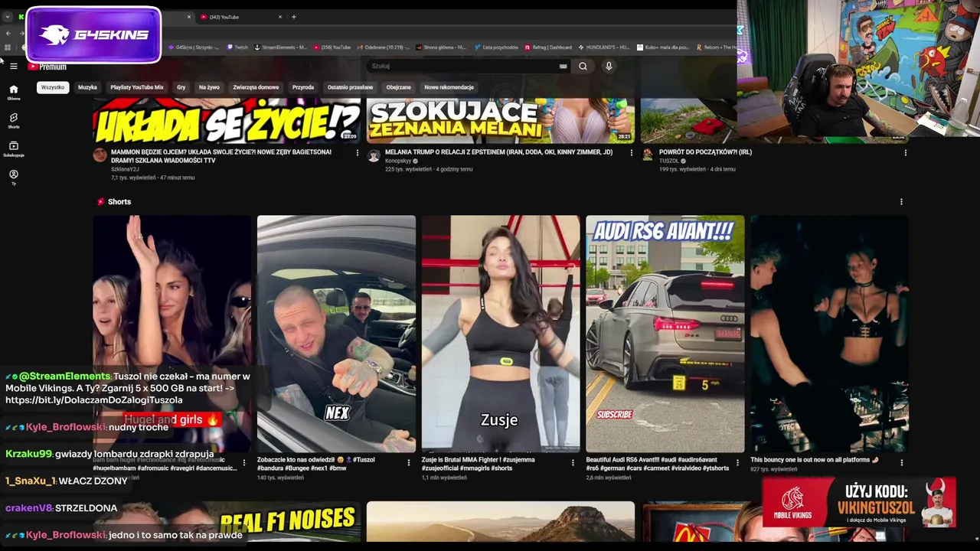Play the NEX car Short thumbnail
980x551 pixels.
(336, 334)
